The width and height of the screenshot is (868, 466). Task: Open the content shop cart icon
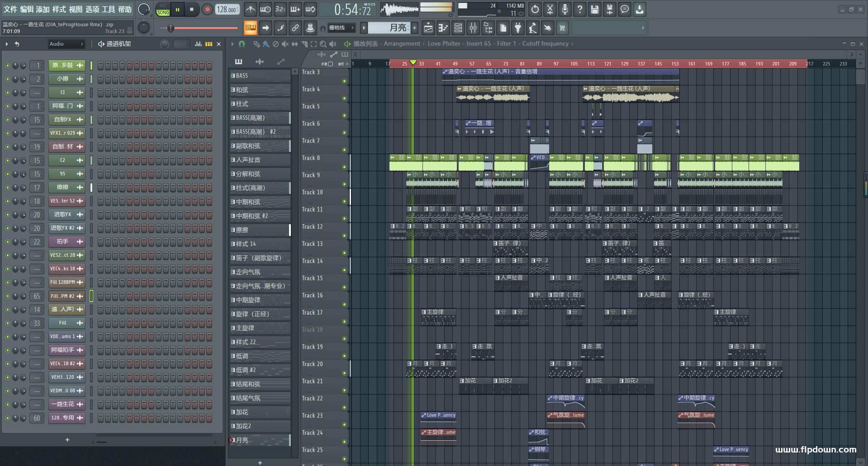562,28
